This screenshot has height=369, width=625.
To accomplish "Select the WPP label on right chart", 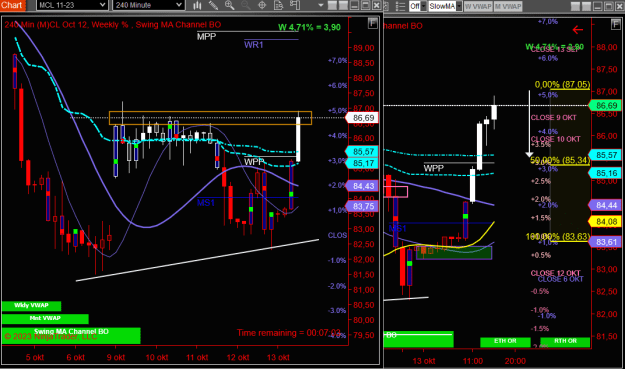I will click(433, 168).
